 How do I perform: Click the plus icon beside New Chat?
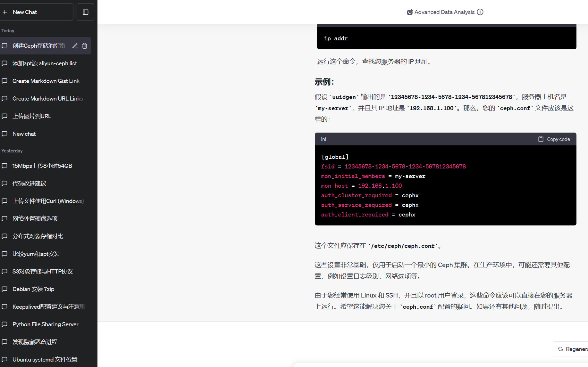point(5,12)
